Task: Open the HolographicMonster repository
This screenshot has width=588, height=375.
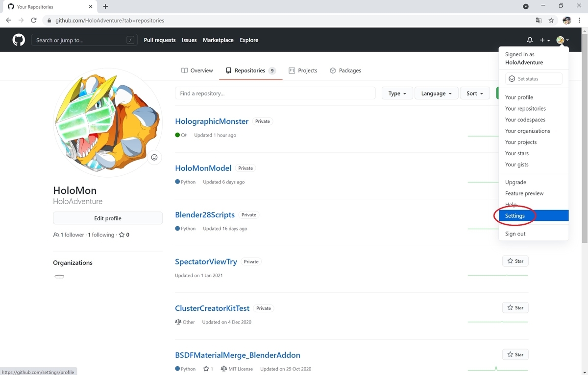Action: (x=212, y=121)
